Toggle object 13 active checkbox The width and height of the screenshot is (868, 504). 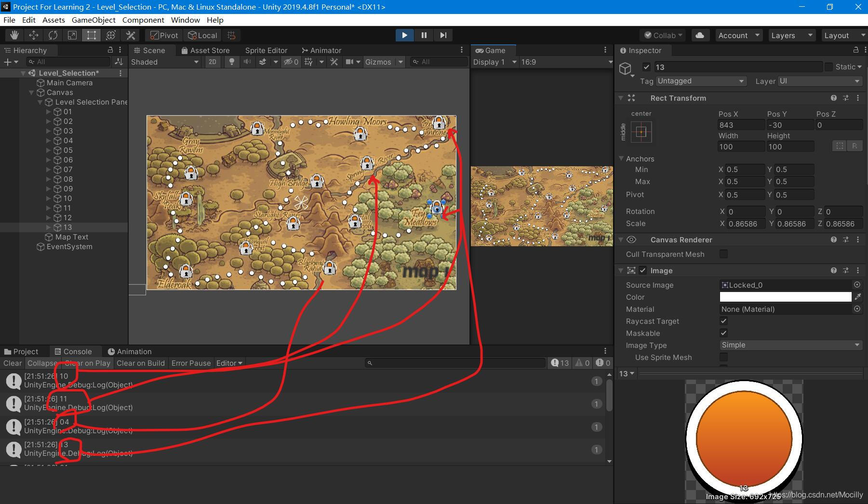pyautogui.click(x=646, y=67)
